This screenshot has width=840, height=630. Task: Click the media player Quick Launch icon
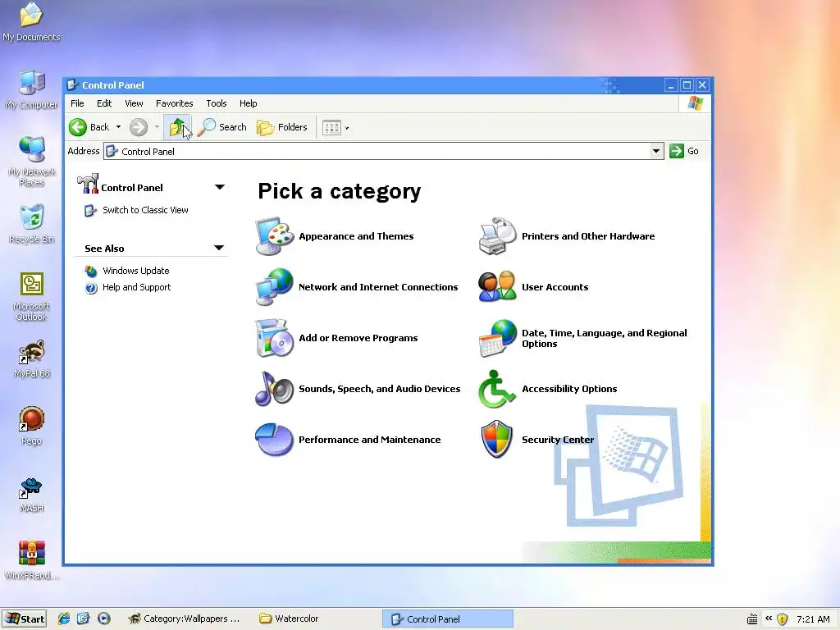104,619
